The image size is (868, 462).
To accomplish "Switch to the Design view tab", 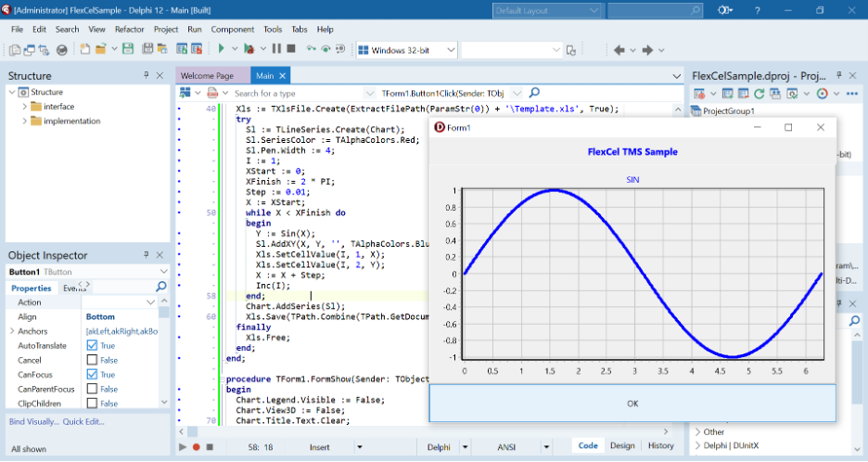I will tap(622, 445).
